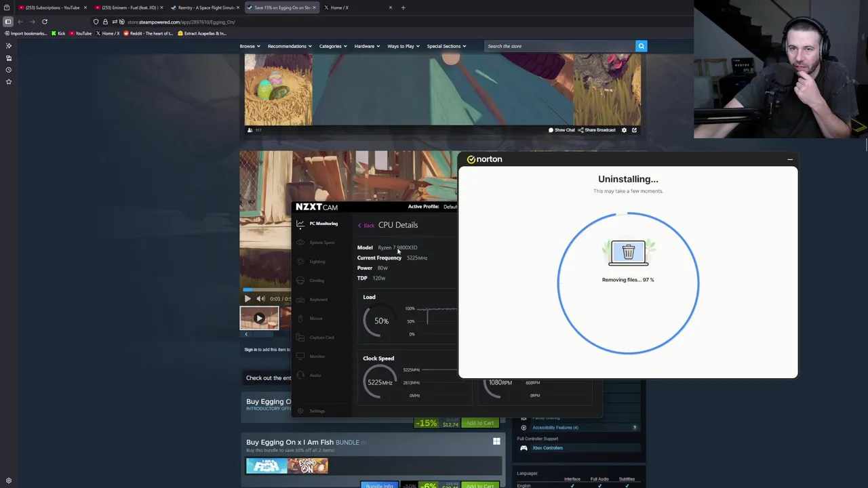This screenshot has height=488, width=868.
Task: Open a new browser tab
Action: [x=403, y=7]
